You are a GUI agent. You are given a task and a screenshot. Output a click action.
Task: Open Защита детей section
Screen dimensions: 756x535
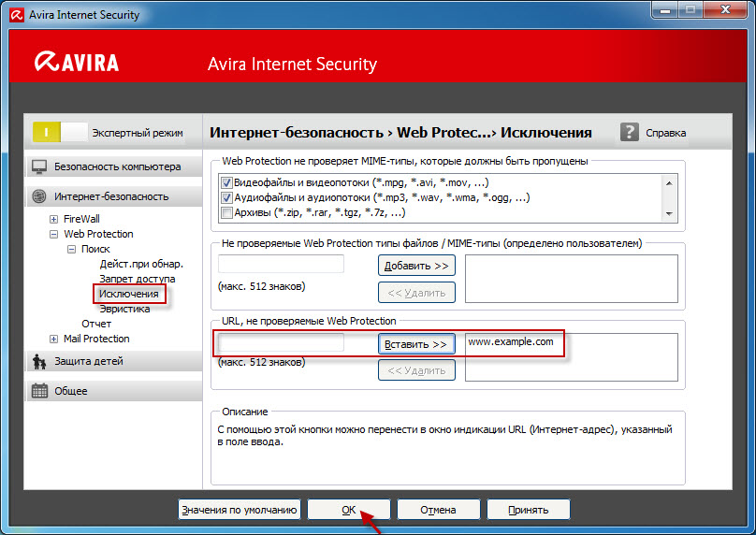pyautogui.click(x=114, y=361)
